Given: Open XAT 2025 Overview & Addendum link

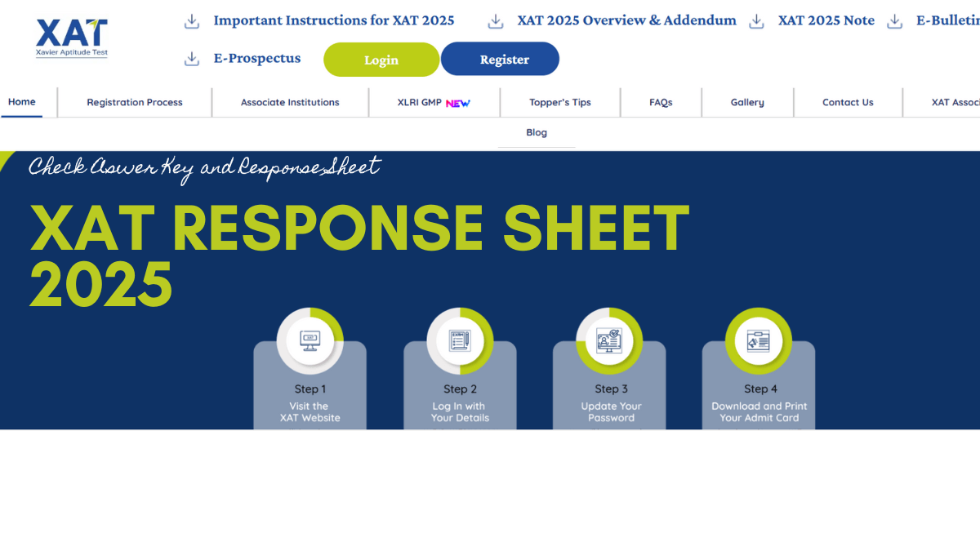Looking at the screenshot, I should click(x=626, y=20).
